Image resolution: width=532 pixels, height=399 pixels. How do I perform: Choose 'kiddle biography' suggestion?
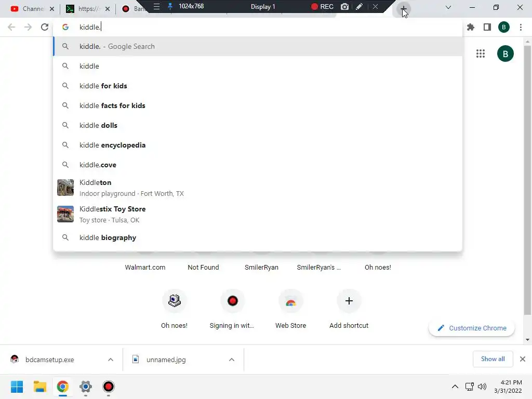point(258,237)
